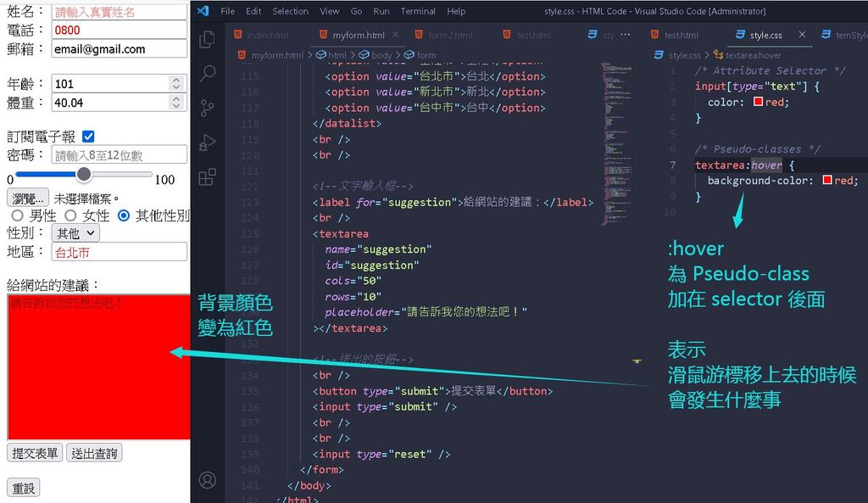868x503 pixels.
Task: Increase the 體重 value with the up arrow
Action: click(x=176, y=98)
